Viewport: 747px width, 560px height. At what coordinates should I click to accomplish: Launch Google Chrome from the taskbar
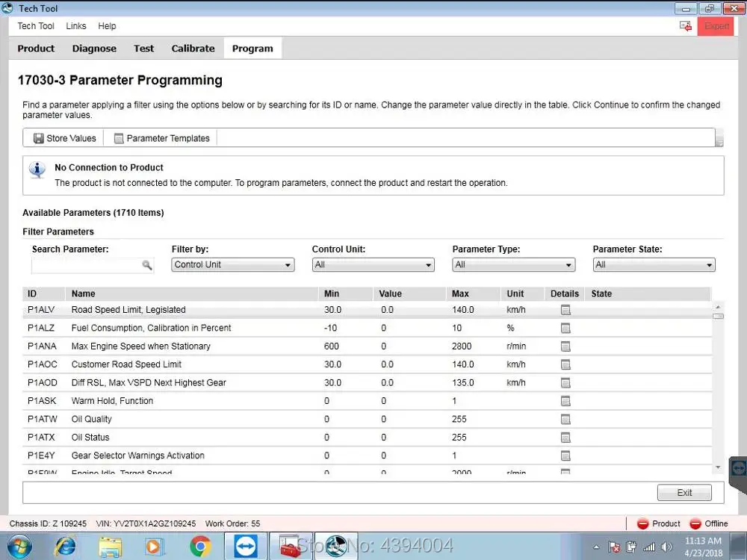point(199,547)
